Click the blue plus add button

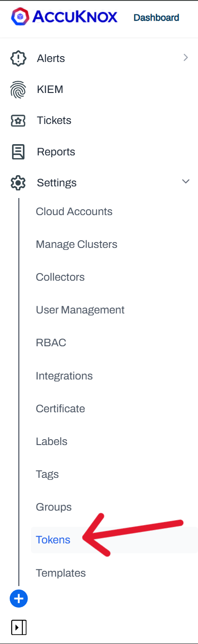point(19,599)
